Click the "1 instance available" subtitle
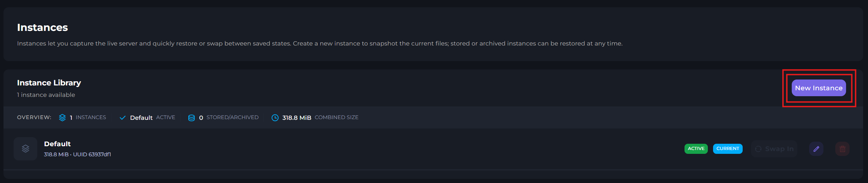The image size is (868, 183). (x=46, y=95)
